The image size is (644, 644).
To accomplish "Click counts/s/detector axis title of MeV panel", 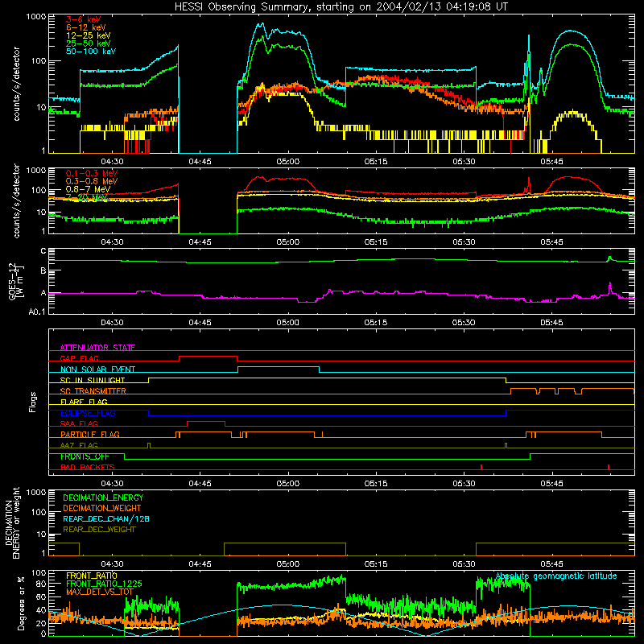I will pyautogui.click(x=16, y=200).
